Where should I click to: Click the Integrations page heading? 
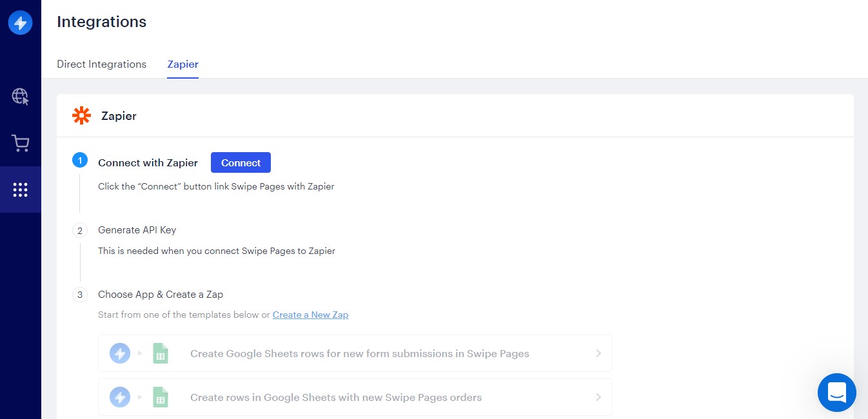[102, 22]
